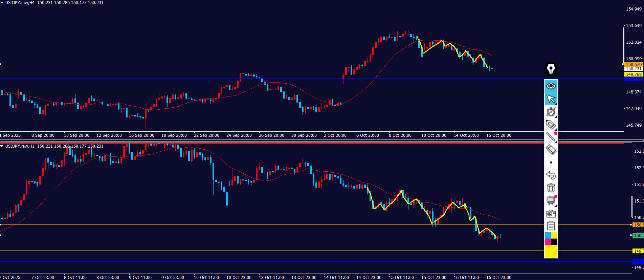Take a screenshot with the camera icon
The height and width of the screenshot is (280, 644).
point(551,214)
